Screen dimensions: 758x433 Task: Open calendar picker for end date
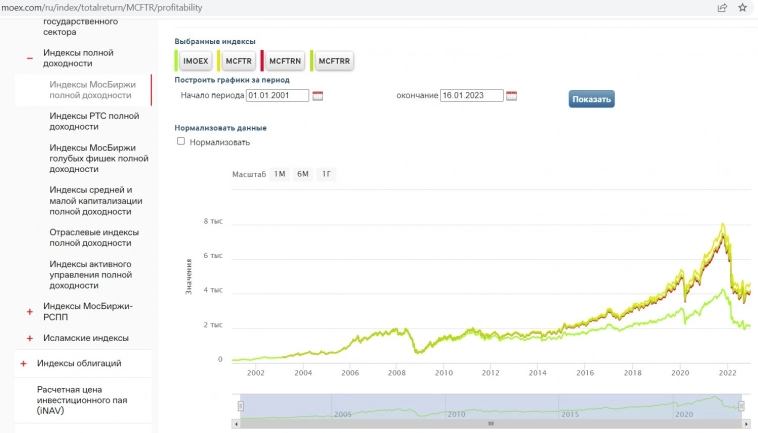(x=511, y=96)
